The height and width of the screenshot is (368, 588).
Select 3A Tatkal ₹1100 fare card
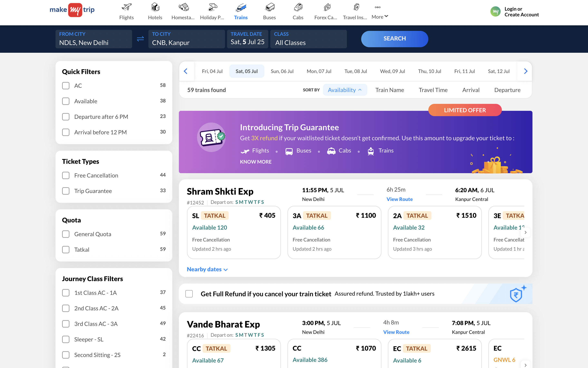[x=334, y=232]
